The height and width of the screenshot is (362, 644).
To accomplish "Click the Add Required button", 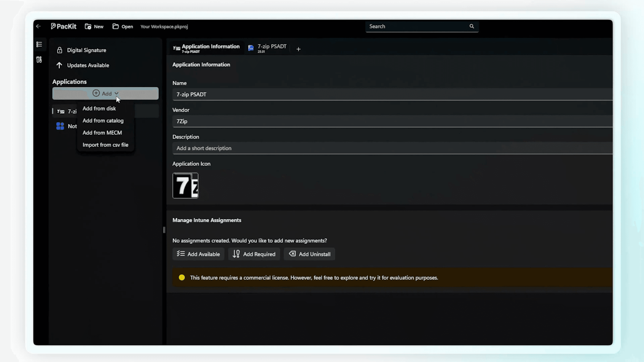I will click(254, 254).
